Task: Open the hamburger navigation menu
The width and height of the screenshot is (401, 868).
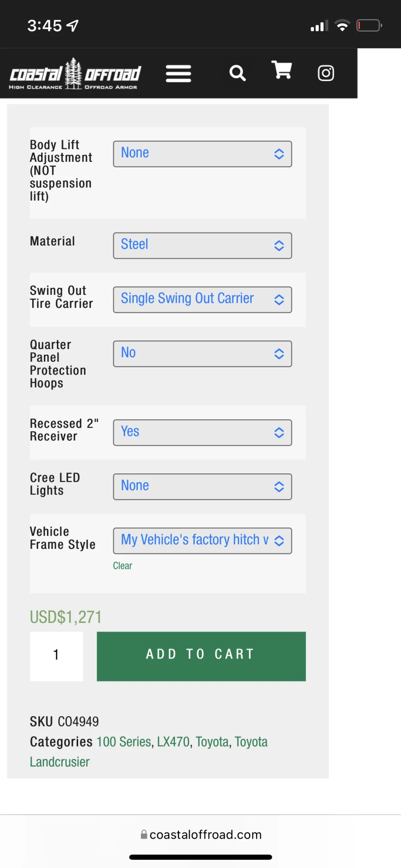Action: click(x=178, y=74)
